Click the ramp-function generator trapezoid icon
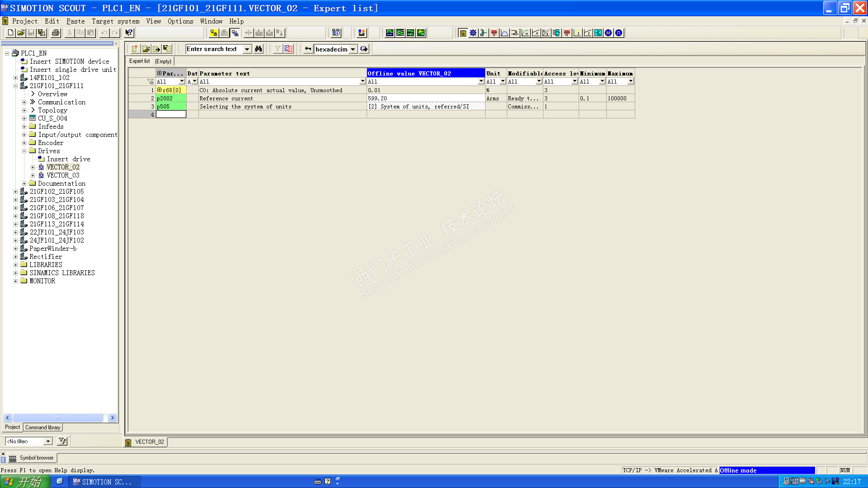The width and height of the screenshot is (868, 488). coord(504,33)
